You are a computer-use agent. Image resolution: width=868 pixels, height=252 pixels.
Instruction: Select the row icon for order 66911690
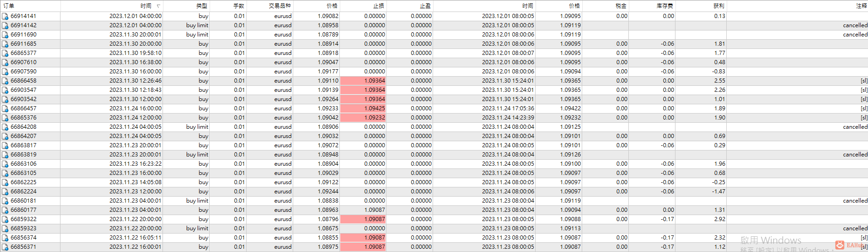coord(5,35)
